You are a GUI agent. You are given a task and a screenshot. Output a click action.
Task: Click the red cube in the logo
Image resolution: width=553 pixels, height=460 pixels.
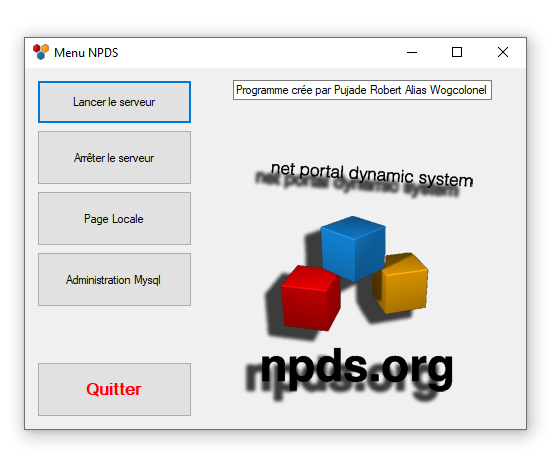[311, 298]
